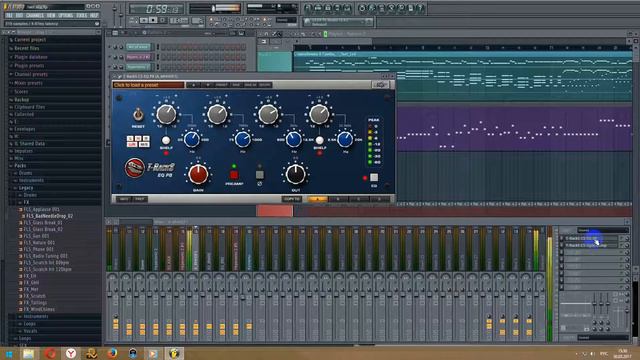Open the OPTIONS menu
640x360 pixels.
tap(66, 16)
